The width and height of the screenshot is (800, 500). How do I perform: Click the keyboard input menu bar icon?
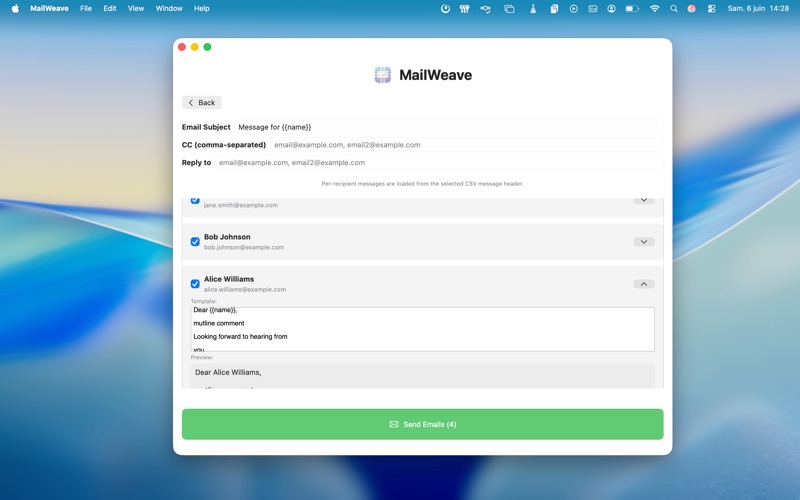[x=592, y=8]
